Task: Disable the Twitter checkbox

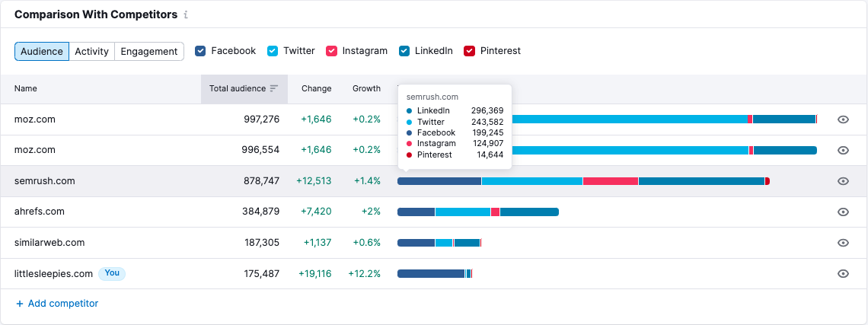Action: 273,51
